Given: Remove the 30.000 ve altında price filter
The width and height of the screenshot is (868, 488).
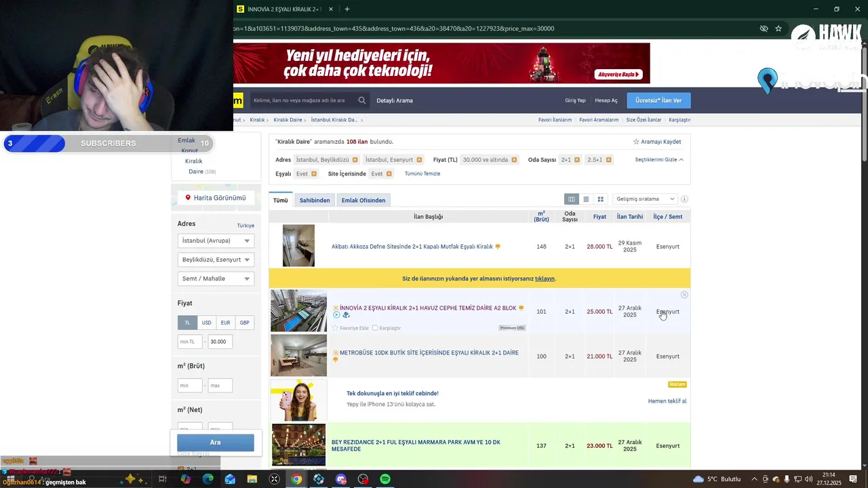Looking at the screenshot, I should tap(514, 160).
